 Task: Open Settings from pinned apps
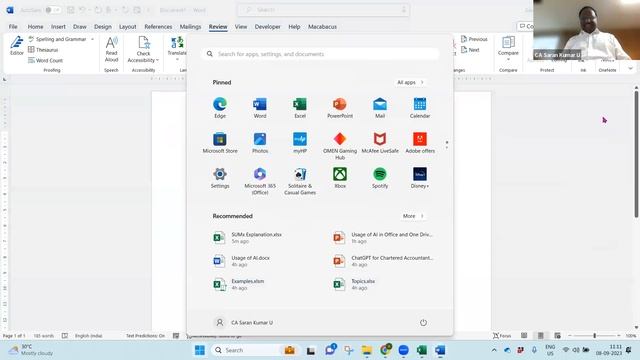pyautogui.click(x=220, y=178)
